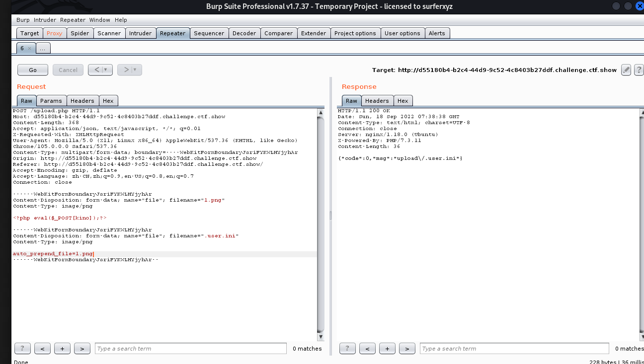Click request search help question mark button
Viewport: 644px width, 364px height.
coord(23,349)
